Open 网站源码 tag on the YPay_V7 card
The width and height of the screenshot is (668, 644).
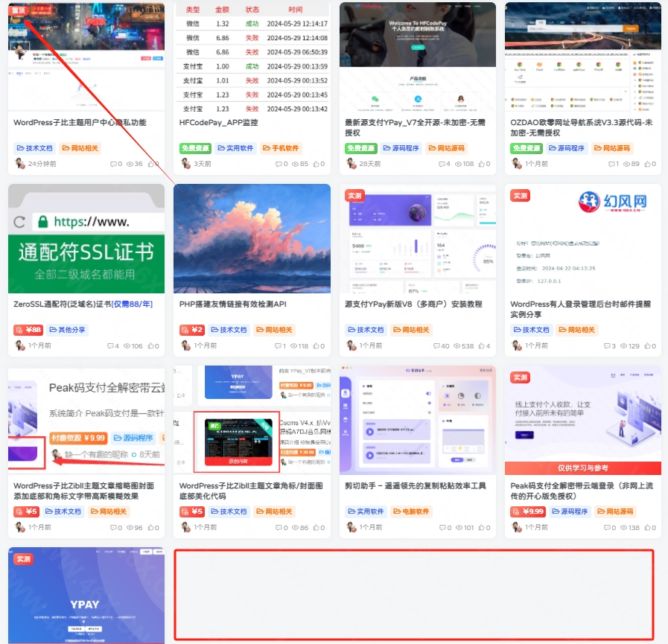[x=447, y=148]
